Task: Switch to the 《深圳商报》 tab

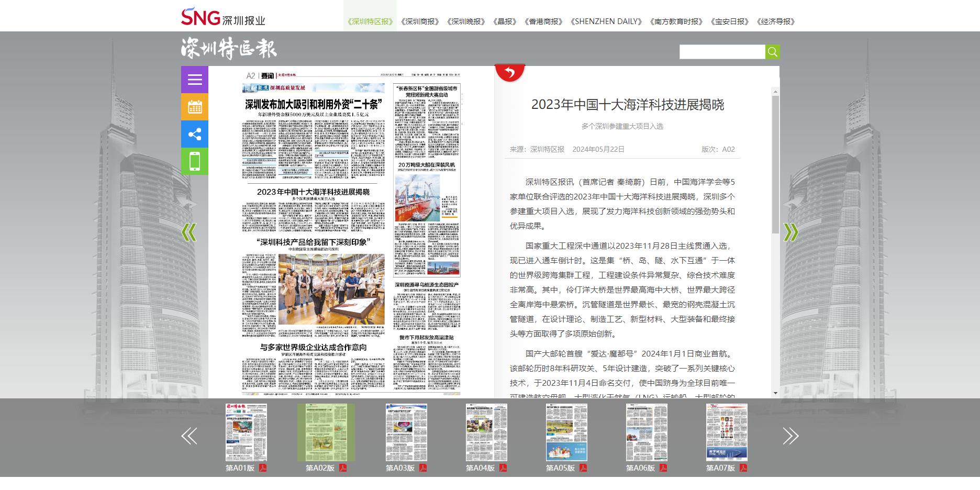Action: (420, 22)
